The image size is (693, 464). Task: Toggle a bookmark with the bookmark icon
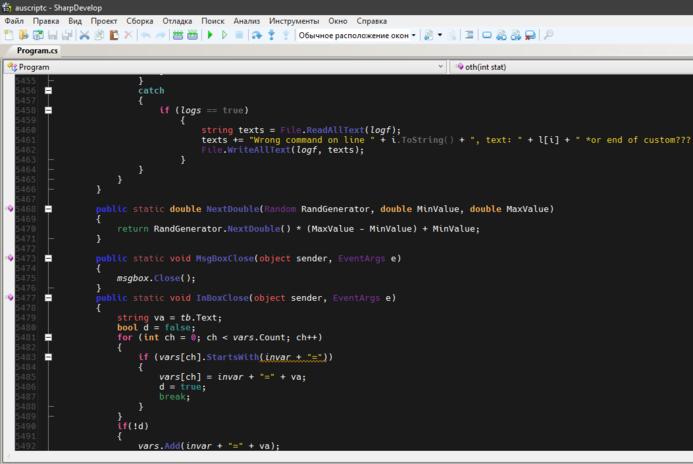[487, 35]
